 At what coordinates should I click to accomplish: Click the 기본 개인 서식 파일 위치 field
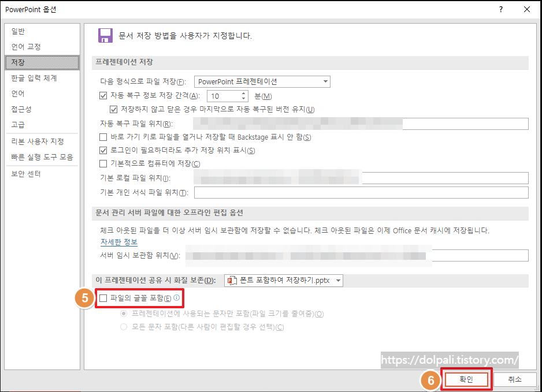point(361,193)
